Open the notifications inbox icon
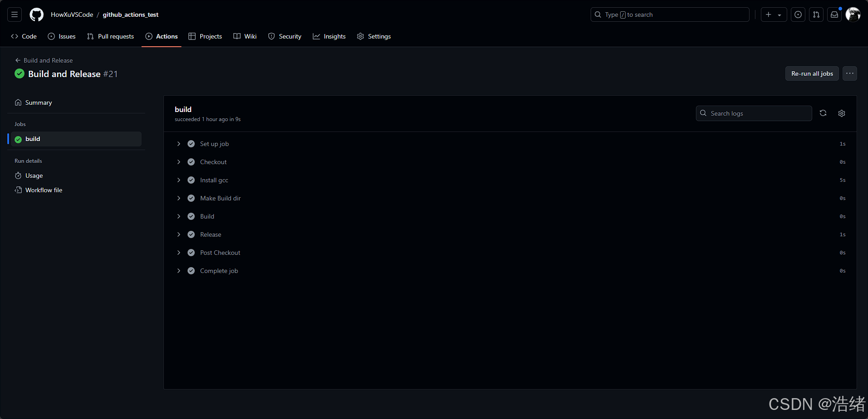Image resolution: width=868 pixels, height=419 pixels. tap(834, 15)
